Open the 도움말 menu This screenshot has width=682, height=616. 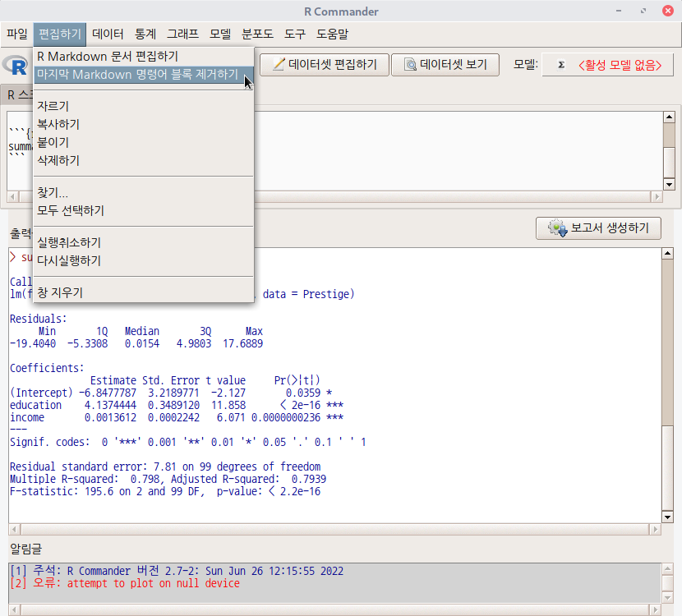pyautogui.click(x=332, y=34)
